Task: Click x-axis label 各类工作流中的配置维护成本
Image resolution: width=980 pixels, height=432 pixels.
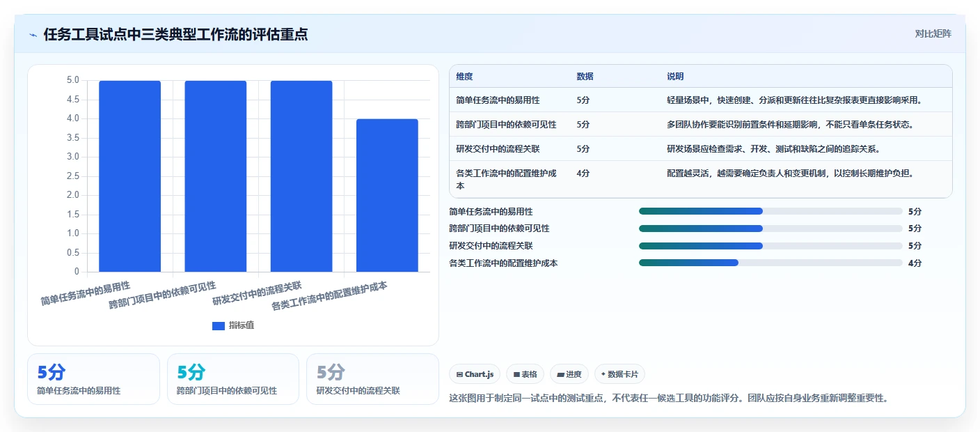Action: (329, 296)
